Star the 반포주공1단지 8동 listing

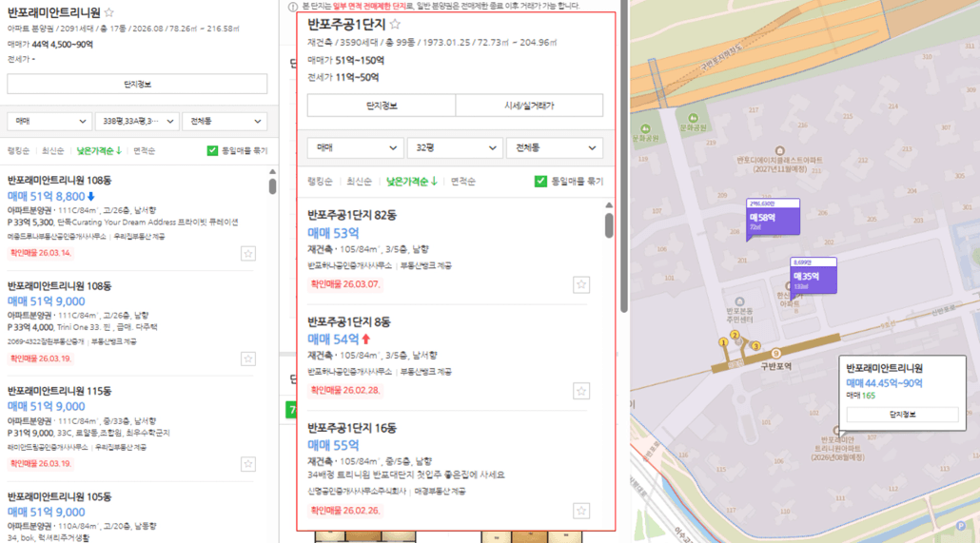581,391
